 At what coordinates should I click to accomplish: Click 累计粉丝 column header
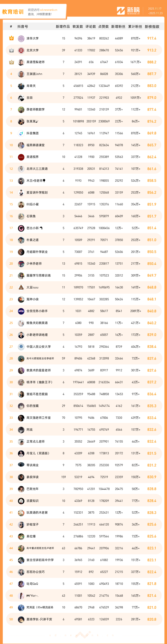135,26
